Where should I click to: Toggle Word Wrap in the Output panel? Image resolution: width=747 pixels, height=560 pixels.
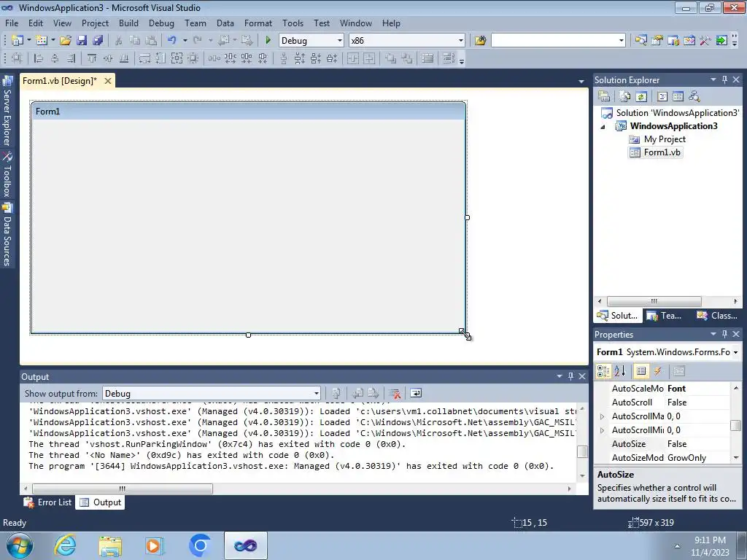click(x=415, y=393)
